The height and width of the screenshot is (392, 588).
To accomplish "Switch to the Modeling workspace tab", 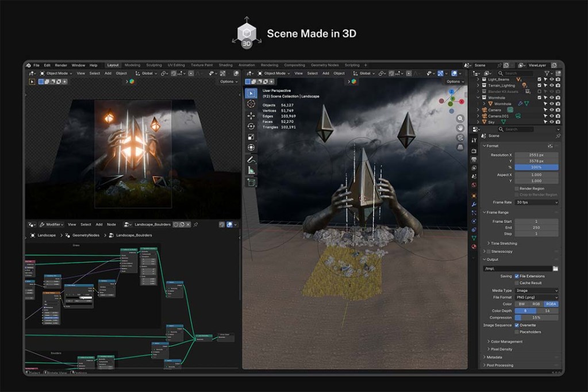I will pos(132,66).
